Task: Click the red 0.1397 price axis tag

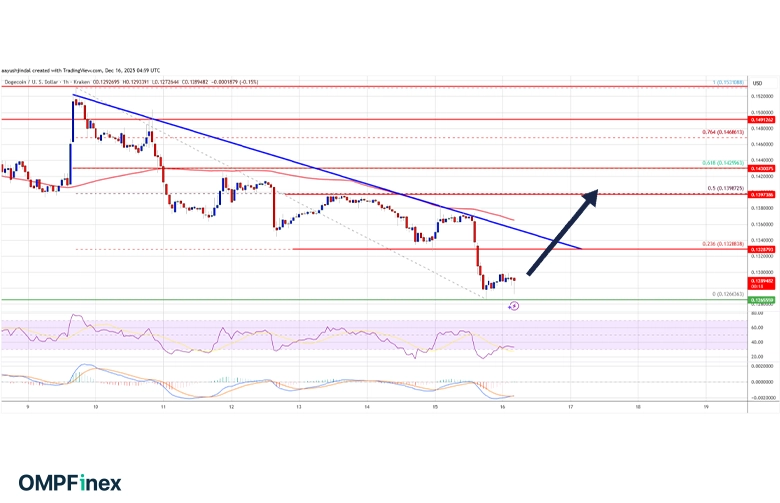Action: (761, 192)
